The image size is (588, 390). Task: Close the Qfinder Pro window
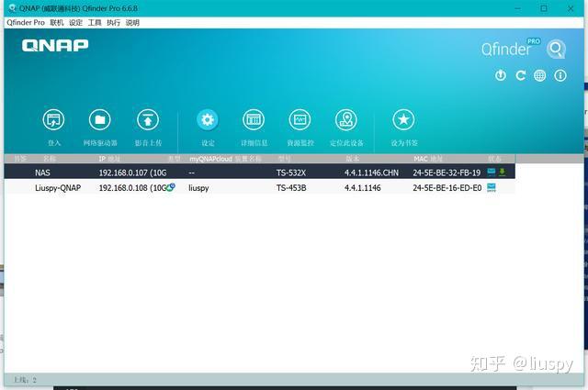571,8
